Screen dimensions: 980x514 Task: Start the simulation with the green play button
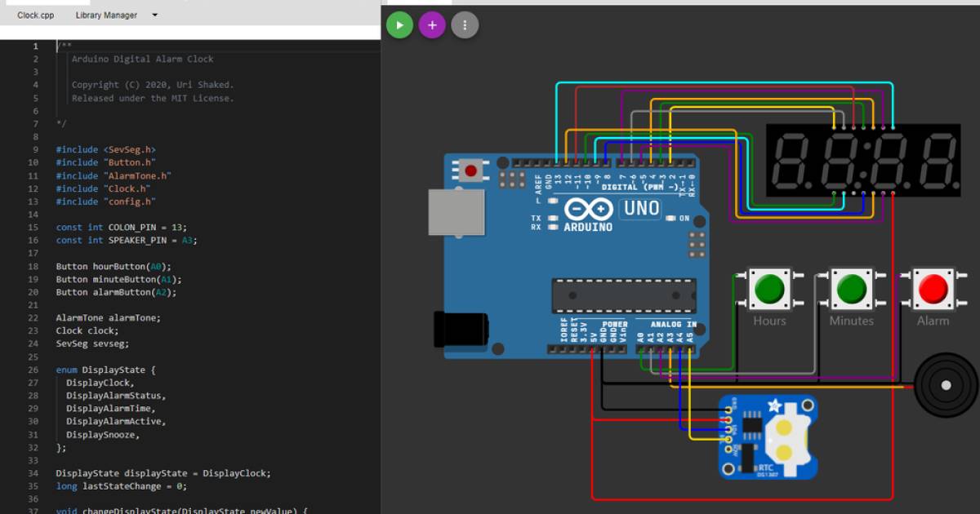[399, 24]
